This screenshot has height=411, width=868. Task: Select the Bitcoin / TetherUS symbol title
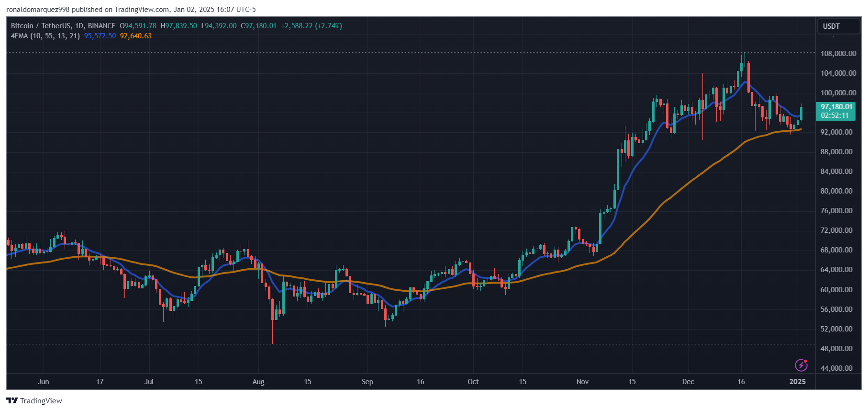point(41,26)
